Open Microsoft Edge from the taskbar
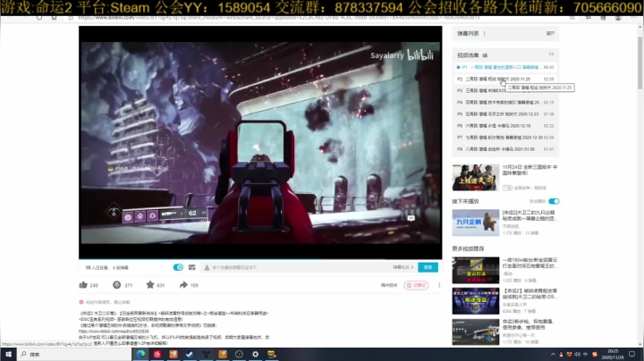This screenshot has width=644, height=361. [140, 354]
